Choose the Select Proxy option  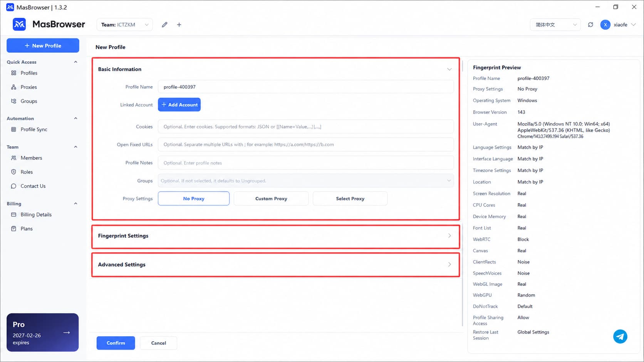coord(350,199)
